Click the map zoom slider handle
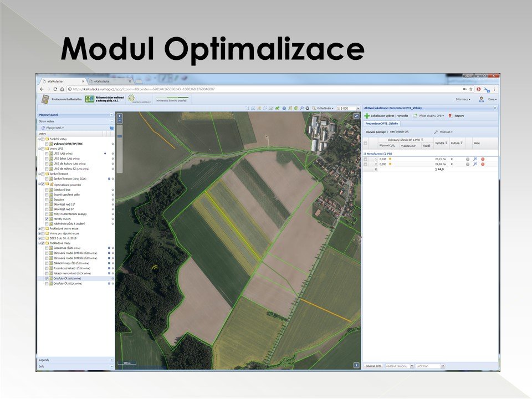This screenshot has width=532, height=399. pyautogui.click(x=120, y=136)
